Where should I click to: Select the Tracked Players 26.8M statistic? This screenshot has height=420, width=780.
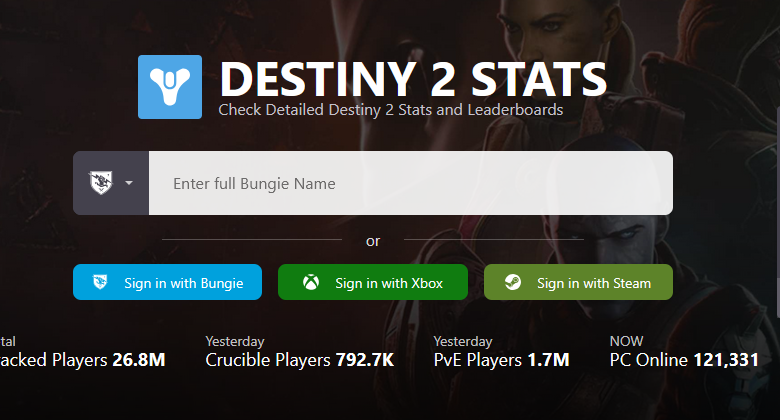[x=83, y=360]
